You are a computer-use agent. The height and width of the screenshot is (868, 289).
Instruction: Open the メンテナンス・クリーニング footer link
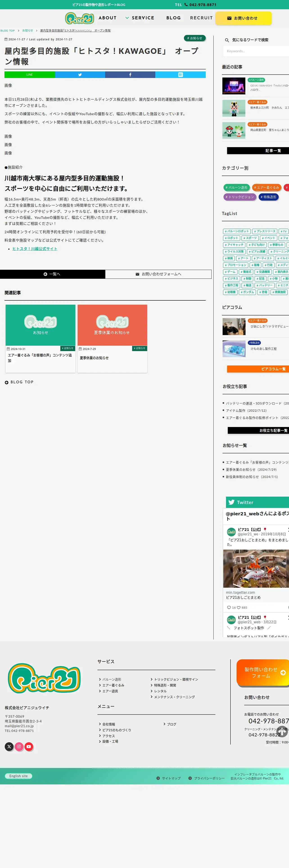(x=174, y=697)
